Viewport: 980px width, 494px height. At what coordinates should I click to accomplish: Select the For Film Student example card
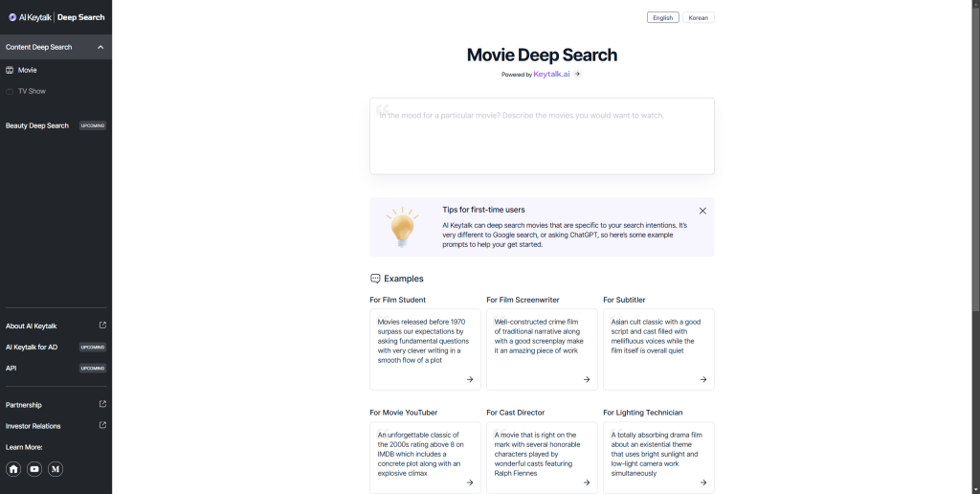click(425, 349)
